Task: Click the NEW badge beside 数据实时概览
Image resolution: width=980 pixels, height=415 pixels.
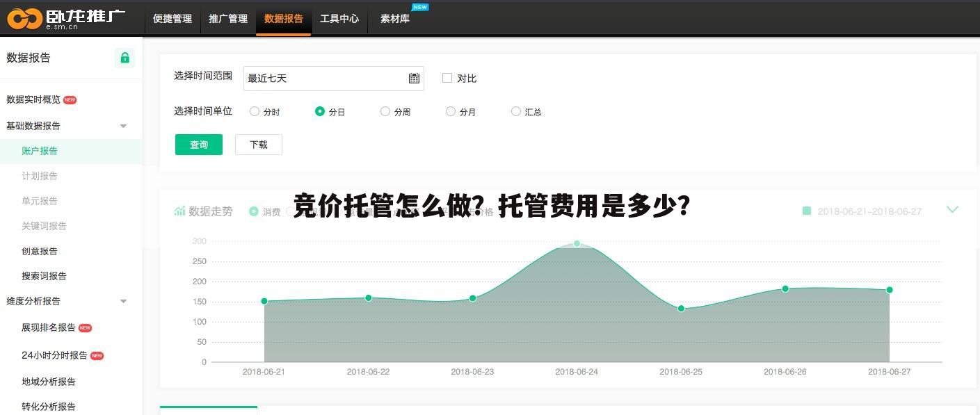Action: 70,99
